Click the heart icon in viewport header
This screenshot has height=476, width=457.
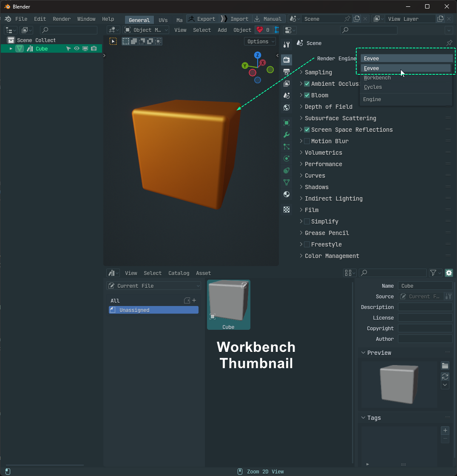pos(260,30)
